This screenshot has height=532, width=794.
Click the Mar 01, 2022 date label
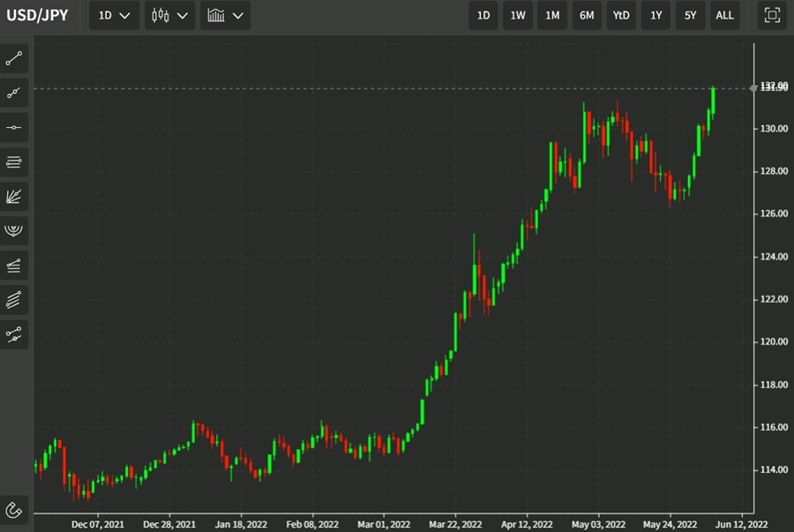(384, 524)
